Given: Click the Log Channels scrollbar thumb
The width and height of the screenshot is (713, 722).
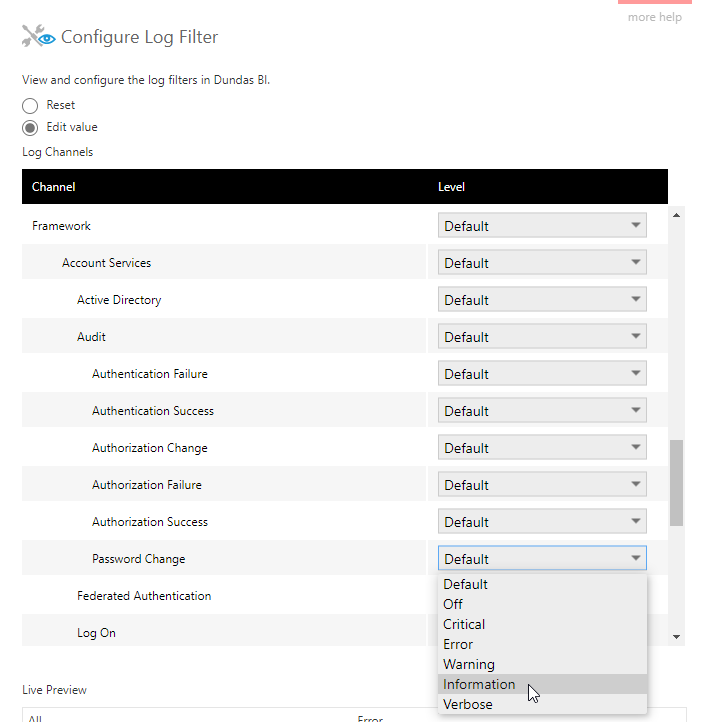Looking at the screenshot, I should 676,483.
